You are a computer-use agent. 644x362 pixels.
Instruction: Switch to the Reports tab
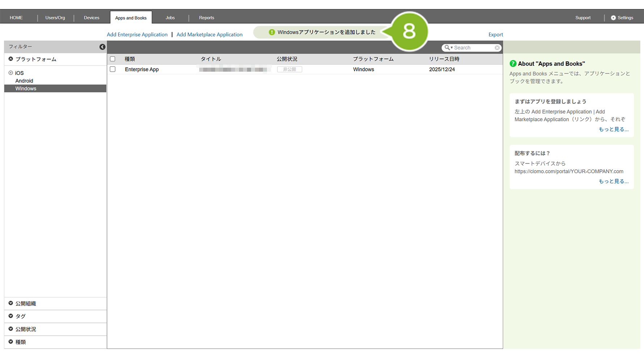(206, 18)
